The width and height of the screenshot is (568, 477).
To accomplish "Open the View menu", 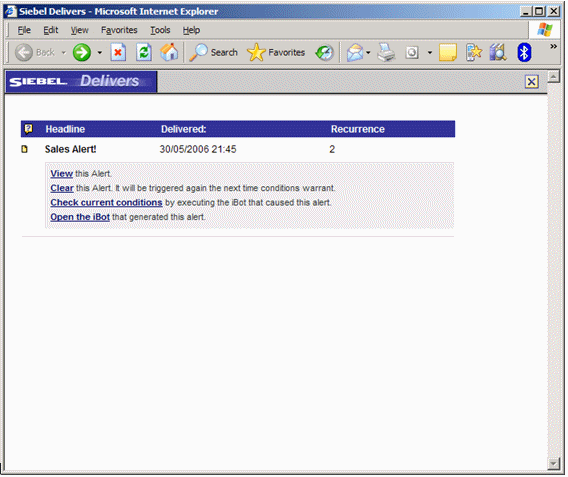I will pos(79,30).
